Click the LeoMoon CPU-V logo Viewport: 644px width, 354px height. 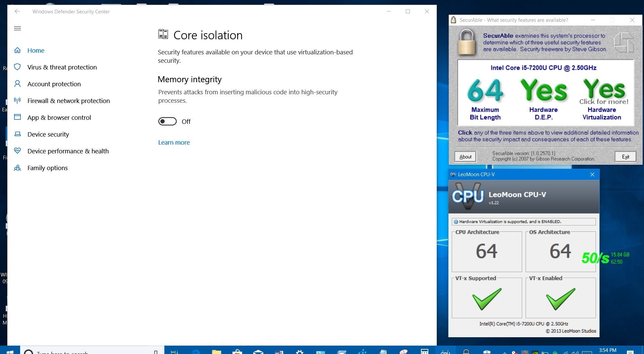(468, 196)
